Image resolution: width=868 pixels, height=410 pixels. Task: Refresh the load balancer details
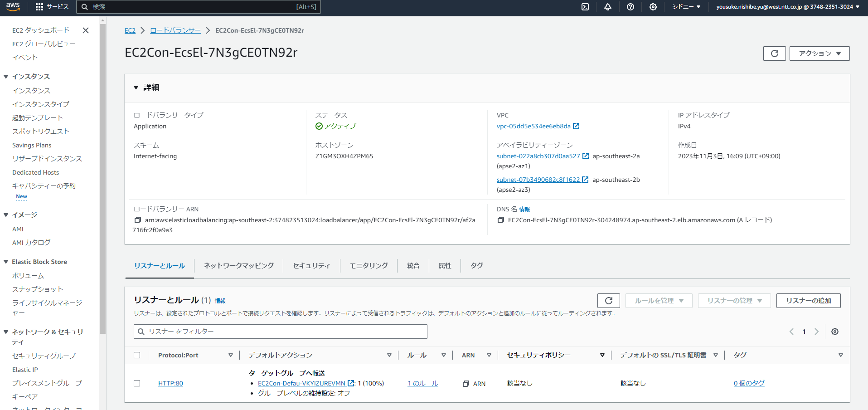[x=775, y=54]
